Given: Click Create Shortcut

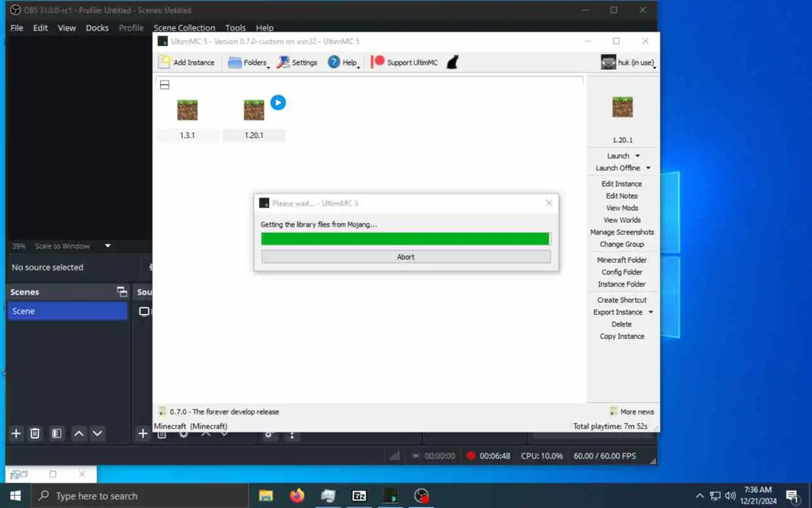Looking at the screenshot, I should tap(622, 300).
